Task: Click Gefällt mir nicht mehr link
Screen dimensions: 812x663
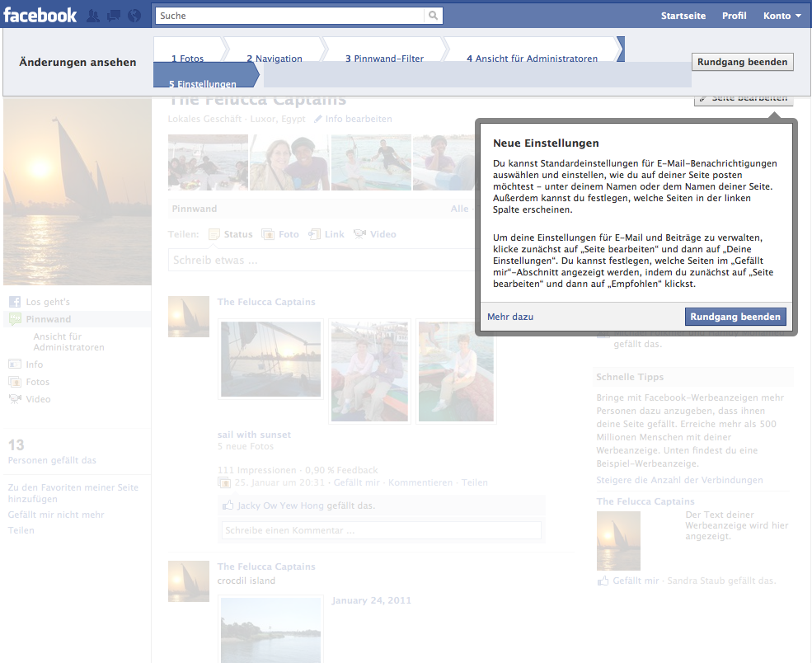Action: [56, 515]
